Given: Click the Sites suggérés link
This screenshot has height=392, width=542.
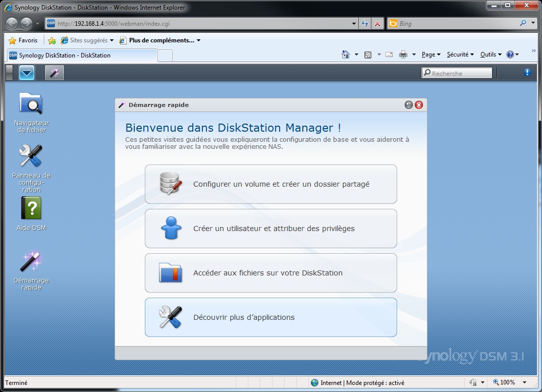Looking at the screenshot, I should click(84, 40).
